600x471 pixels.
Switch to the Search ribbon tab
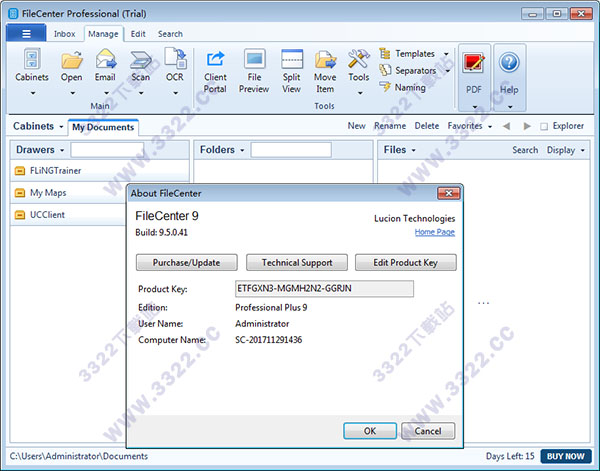[170, 34]
